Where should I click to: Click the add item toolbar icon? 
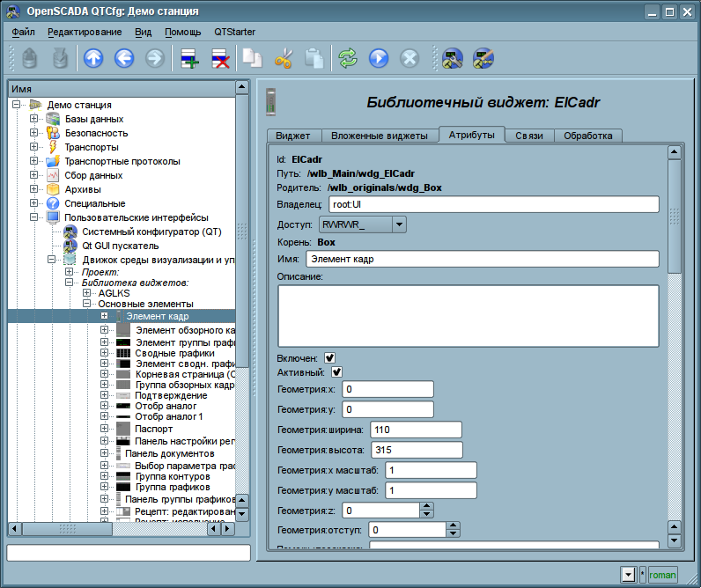[x=190, y=59]
